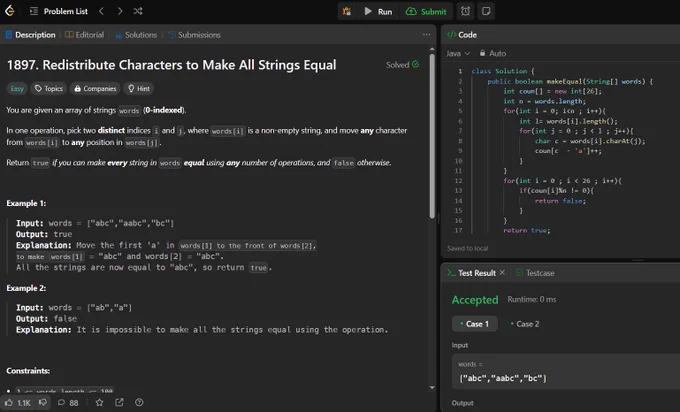Click the Accepted result text
This screenshot has width=680, height=412.
coord(475,300)
